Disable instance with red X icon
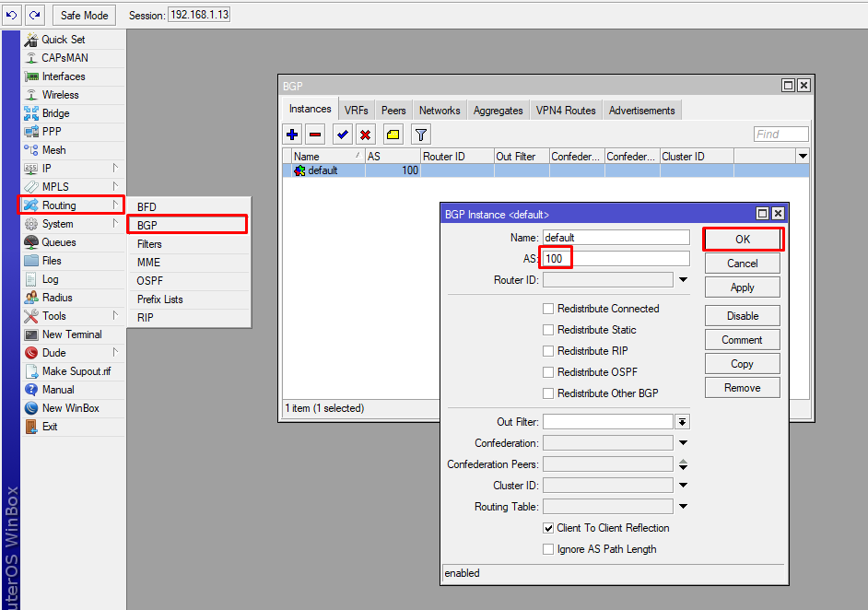The image size is (868, 610). (366, 135)
